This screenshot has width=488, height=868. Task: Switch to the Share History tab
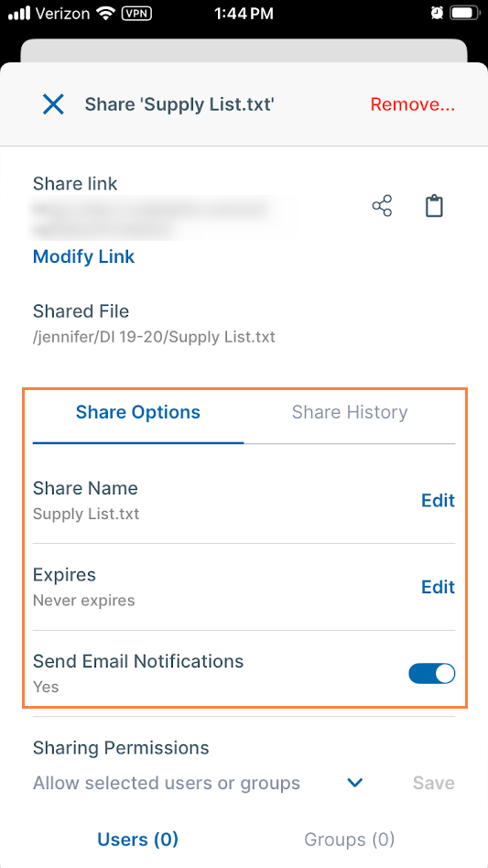[350, 412]
